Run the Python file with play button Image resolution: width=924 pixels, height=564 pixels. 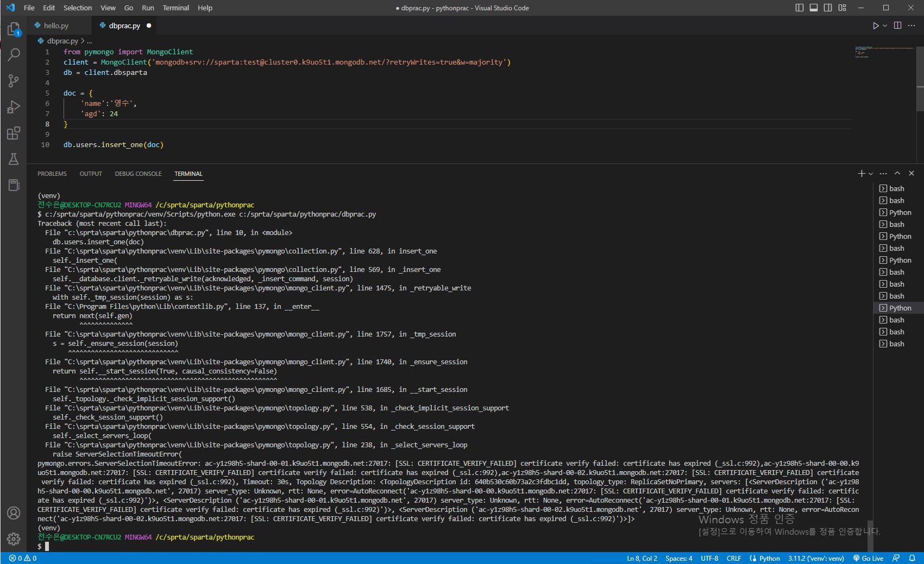(875, 26)
